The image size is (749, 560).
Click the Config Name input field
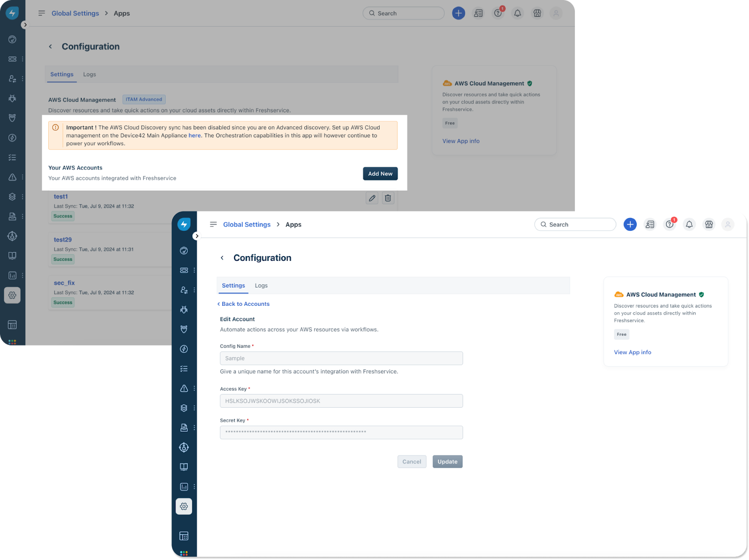[x=341, y=358]
